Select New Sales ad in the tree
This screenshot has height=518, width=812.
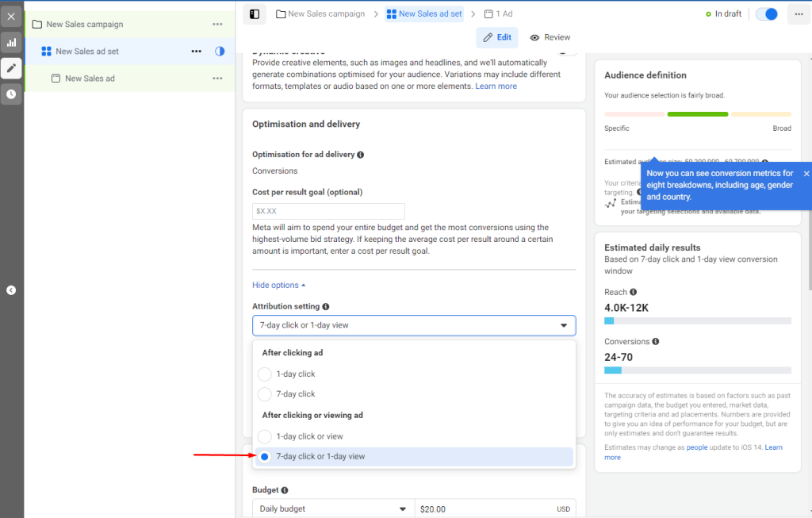(90, 79)
